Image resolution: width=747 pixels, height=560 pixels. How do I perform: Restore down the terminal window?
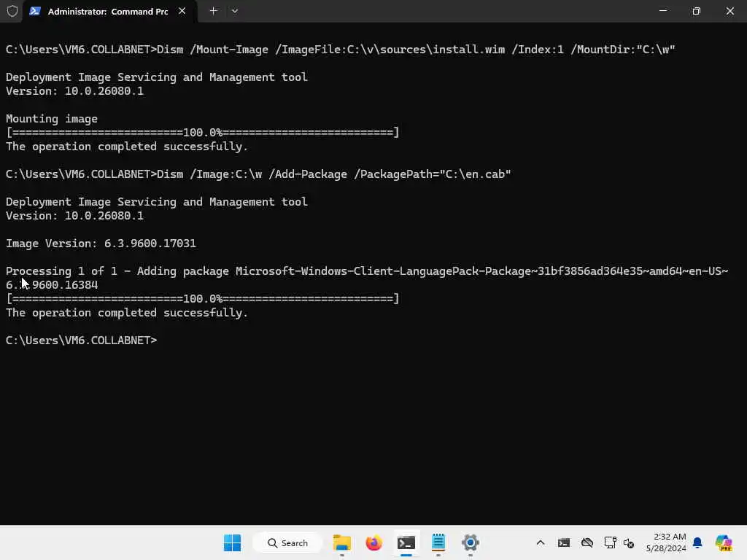(x=696, y=10)
